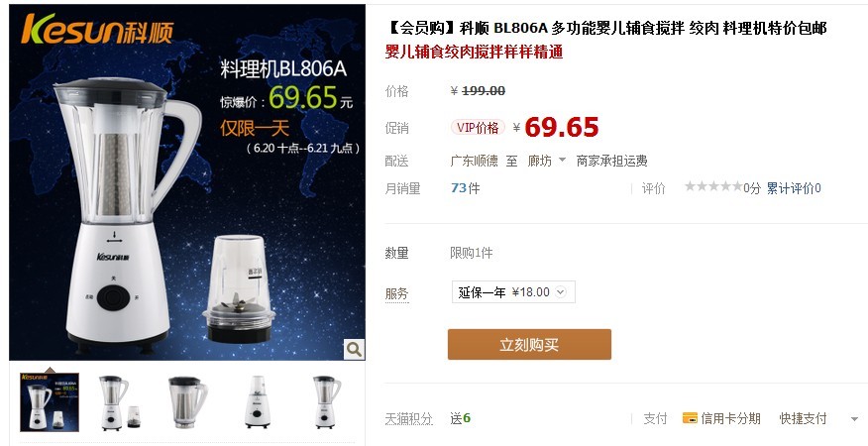Select the first promo thumbnail with blue background

[50, 402]
